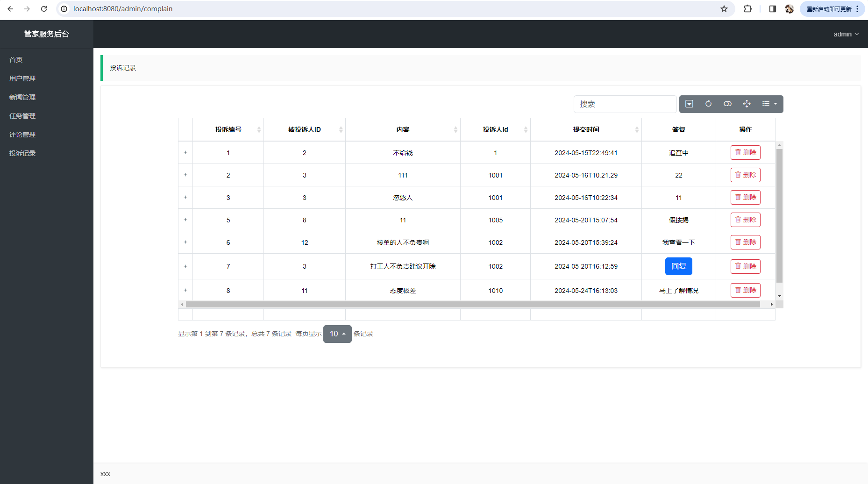This screenshot has height=484, width=868.
Task: Delete the 态度极差 complaint
Action: tap(746, 290)
